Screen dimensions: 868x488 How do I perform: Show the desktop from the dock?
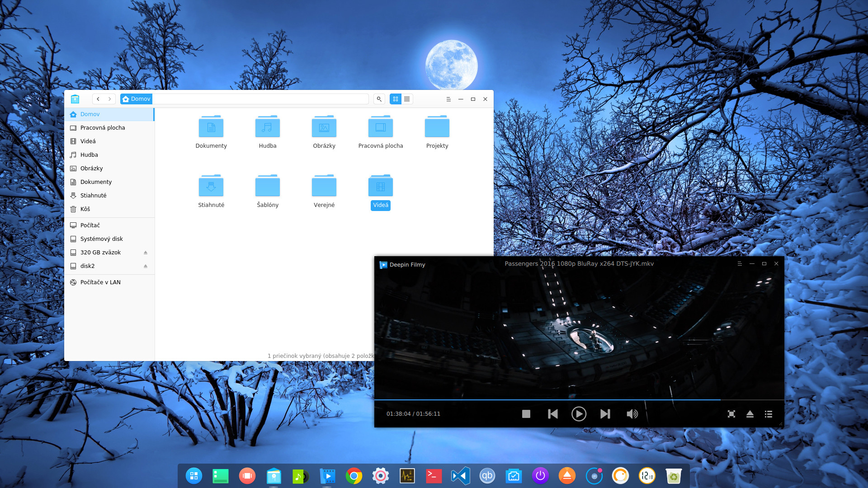coord(221,476)
